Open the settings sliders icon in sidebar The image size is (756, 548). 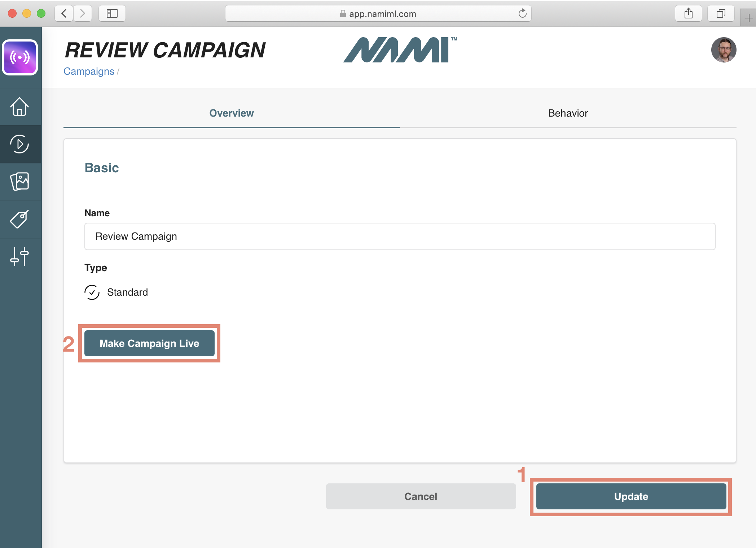click(x=20, y=256)
